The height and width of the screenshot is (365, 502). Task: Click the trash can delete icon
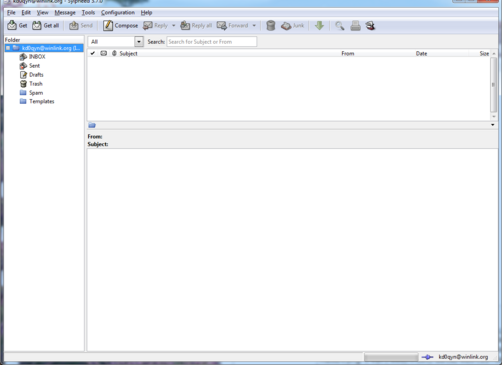(271, 26)
